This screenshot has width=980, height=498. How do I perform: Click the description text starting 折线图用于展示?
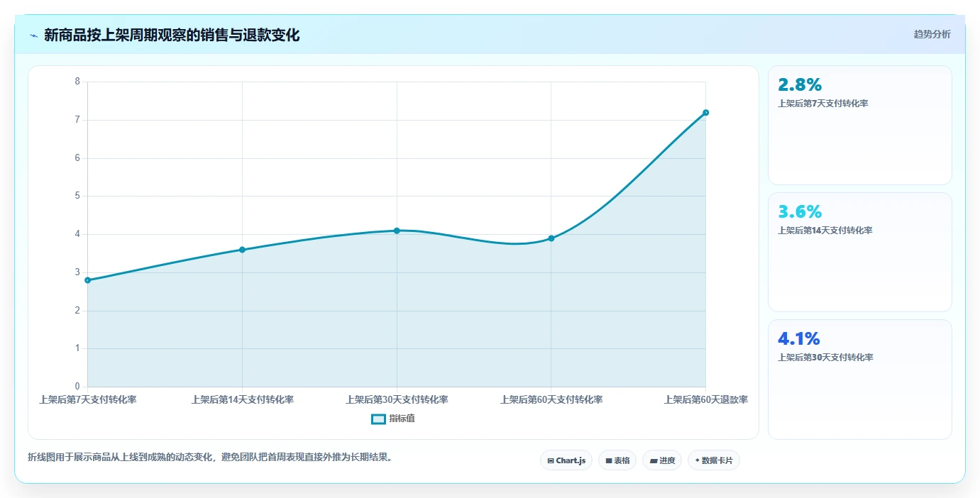coord(210,458)
